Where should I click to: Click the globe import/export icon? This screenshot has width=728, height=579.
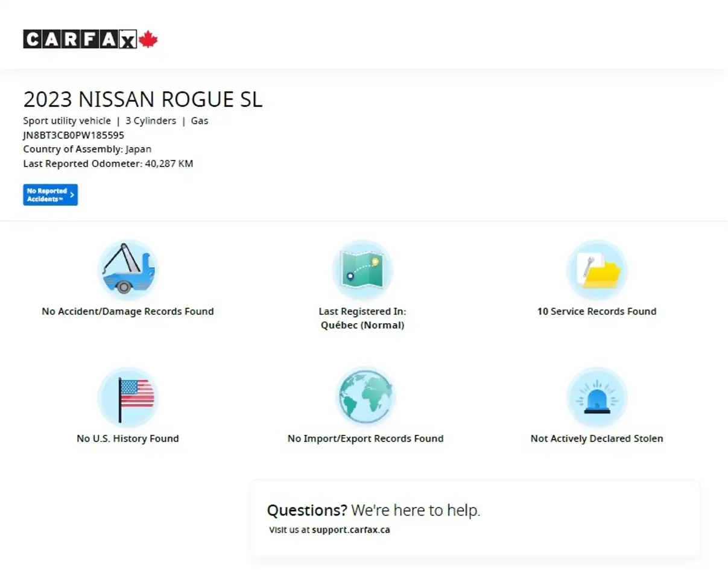pyautogui.click(x=366, y=397)
